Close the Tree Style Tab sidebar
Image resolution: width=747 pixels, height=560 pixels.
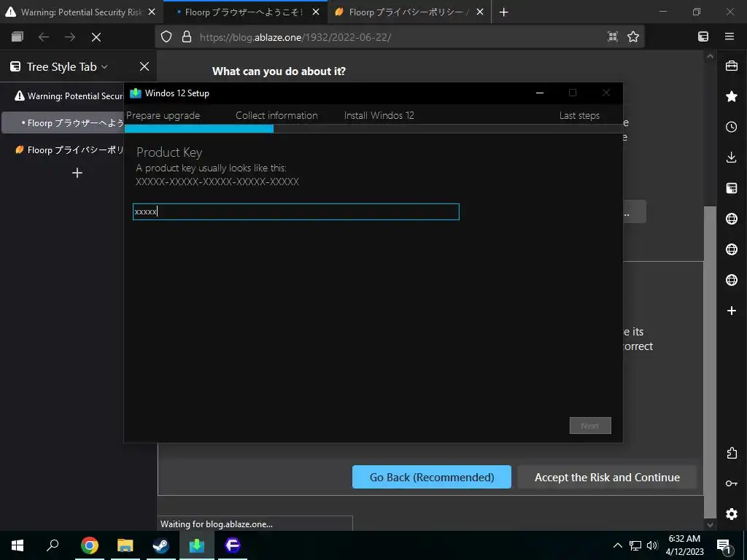pos(144,66)
